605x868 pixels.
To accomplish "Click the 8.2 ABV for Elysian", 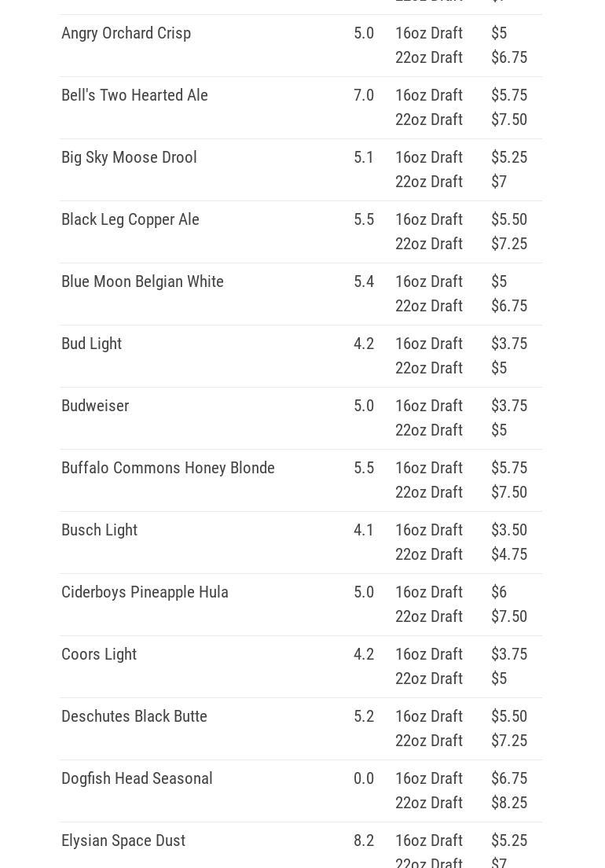I will (364, 840).
